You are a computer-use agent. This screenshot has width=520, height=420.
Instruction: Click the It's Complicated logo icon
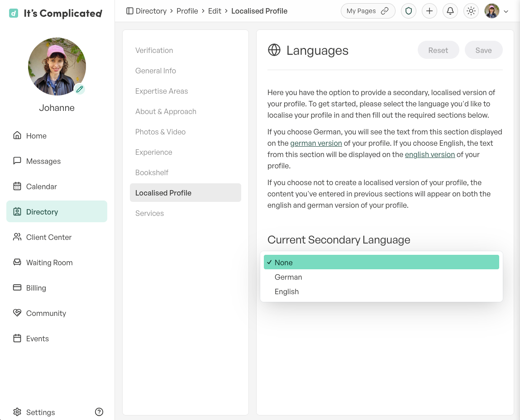coord(14,13)
